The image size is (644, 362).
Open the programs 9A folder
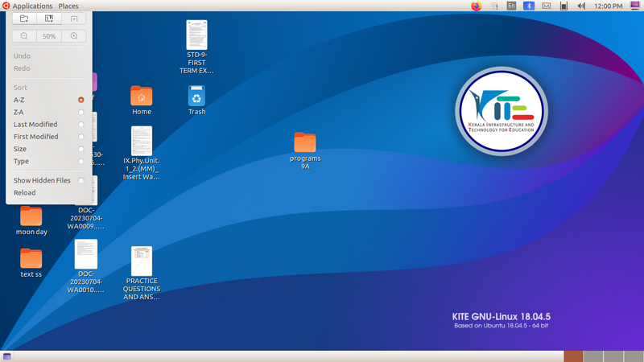point(305,143)
